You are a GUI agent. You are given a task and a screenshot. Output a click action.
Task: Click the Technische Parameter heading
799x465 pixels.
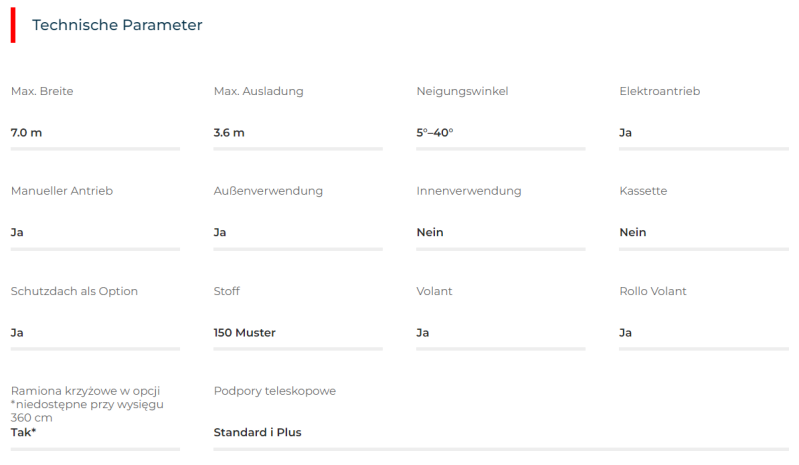click(117, 25)
